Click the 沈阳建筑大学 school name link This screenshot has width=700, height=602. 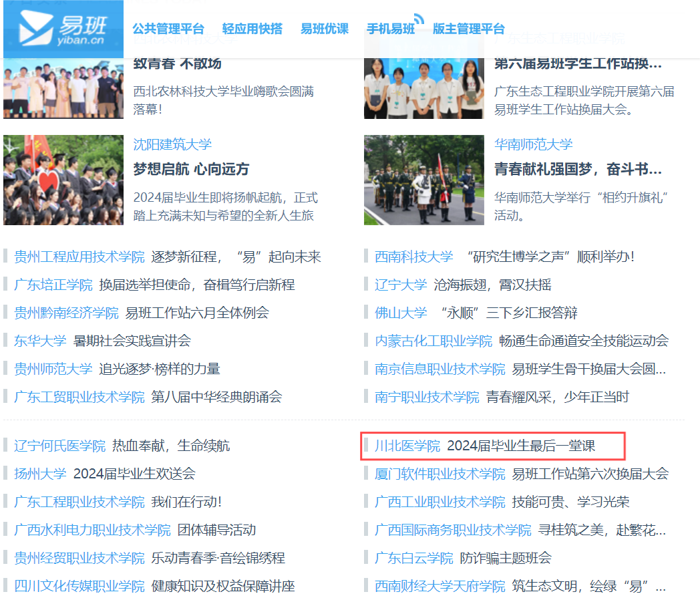[x=172, y=144]
